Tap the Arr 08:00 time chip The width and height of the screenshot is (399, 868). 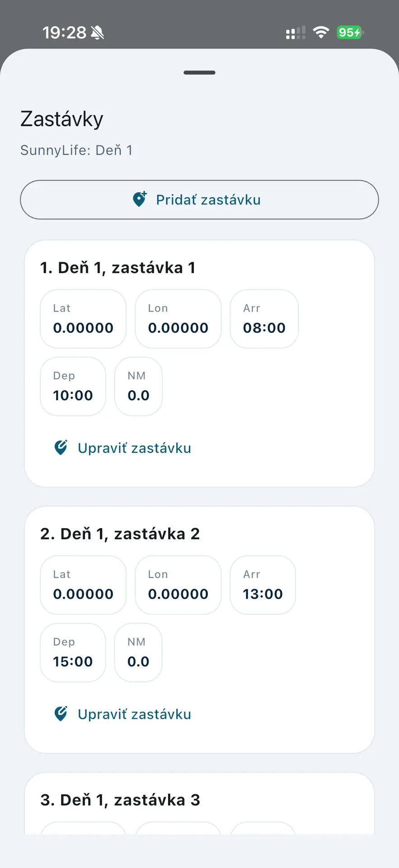tap(264, 319)
